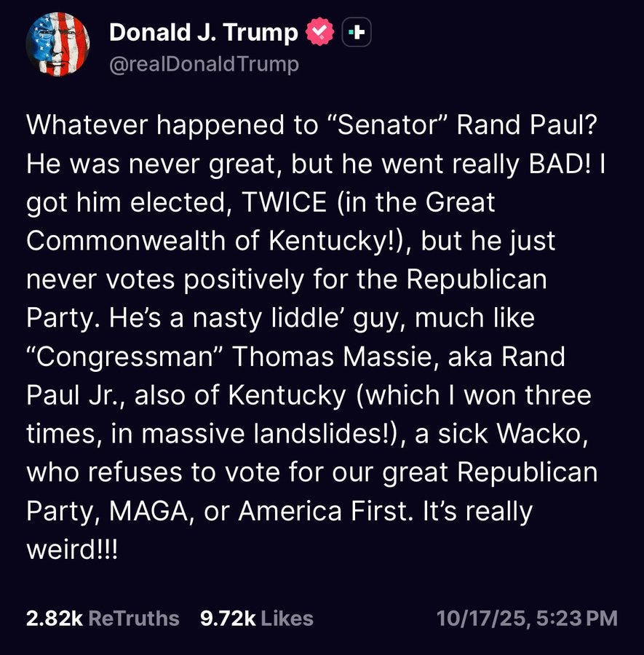Select the paragraph mentioning Thomas Massie
This screenshot has width=644, height=655.
291,357
